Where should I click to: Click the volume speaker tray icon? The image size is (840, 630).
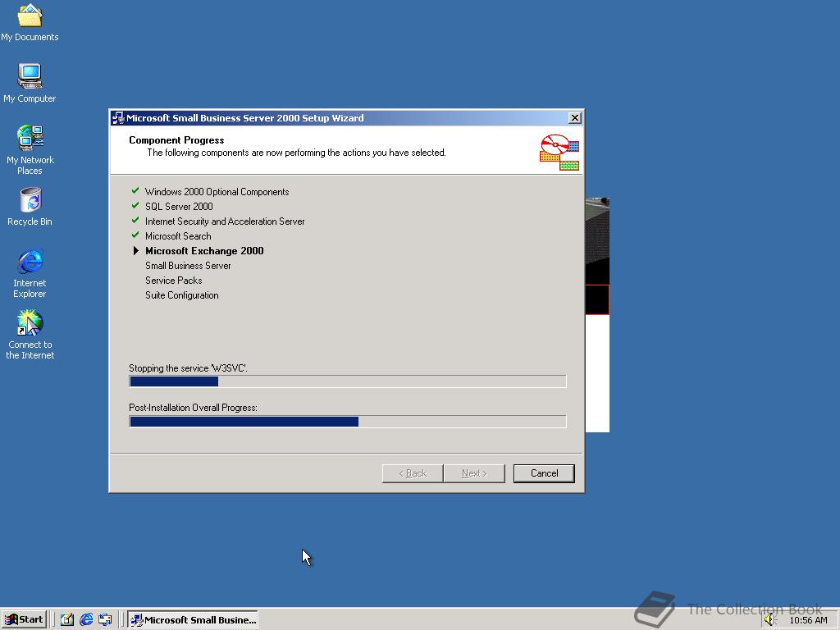coord(769,620)
